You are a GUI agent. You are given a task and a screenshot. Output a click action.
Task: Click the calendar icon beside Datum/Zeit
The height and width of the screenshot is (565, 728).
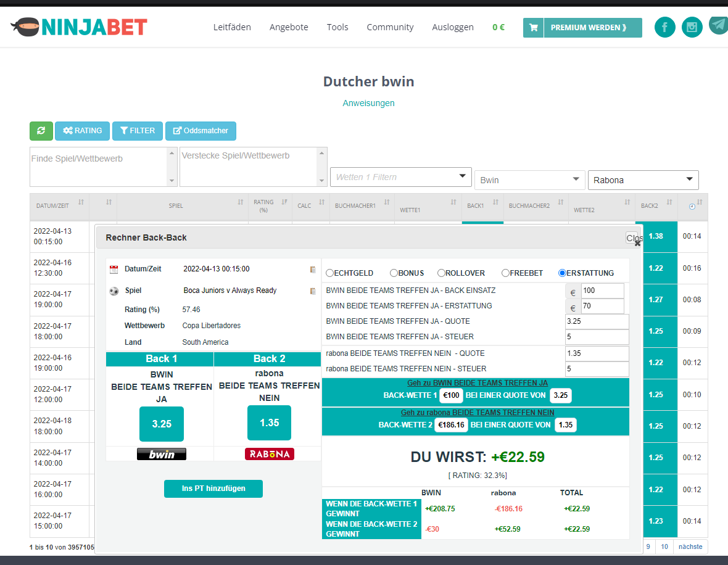click(114, 270)
